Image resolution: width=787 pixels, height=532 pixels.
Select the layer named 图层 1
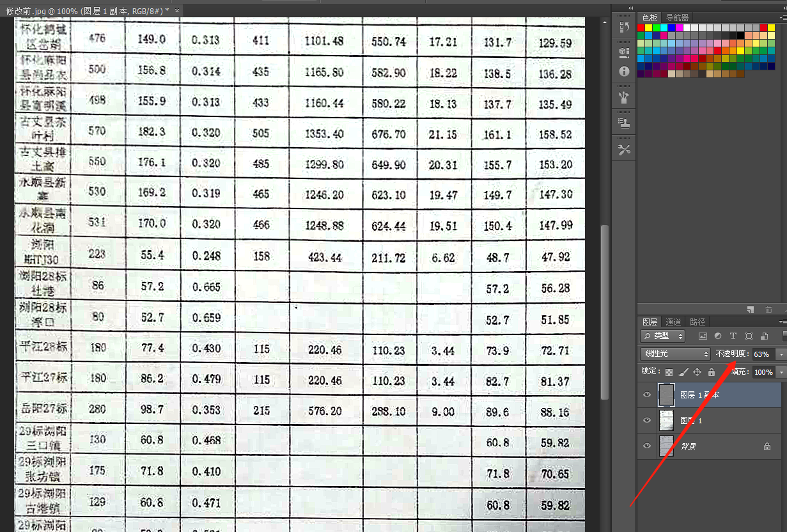pos(690,421)
